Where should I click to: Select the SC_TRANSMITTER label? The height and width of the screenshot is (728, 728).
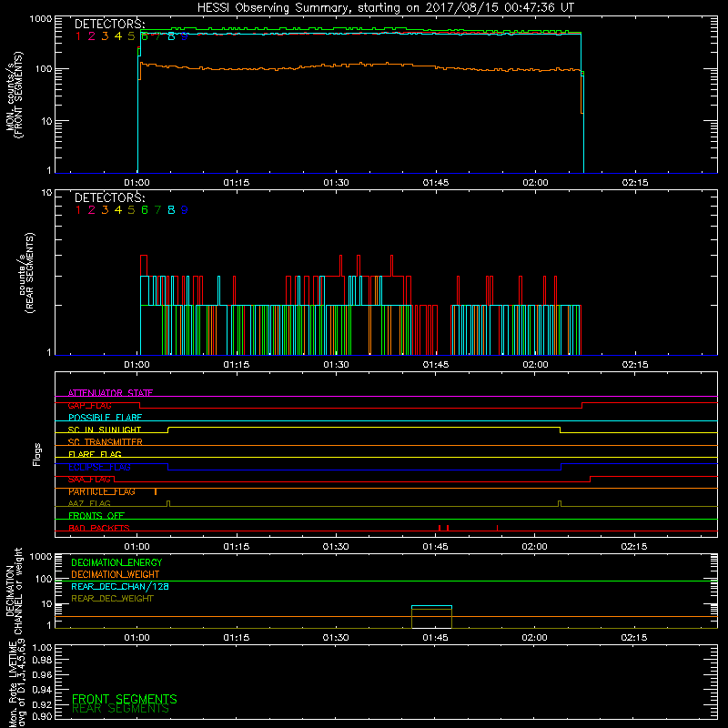tap(105, 442)
